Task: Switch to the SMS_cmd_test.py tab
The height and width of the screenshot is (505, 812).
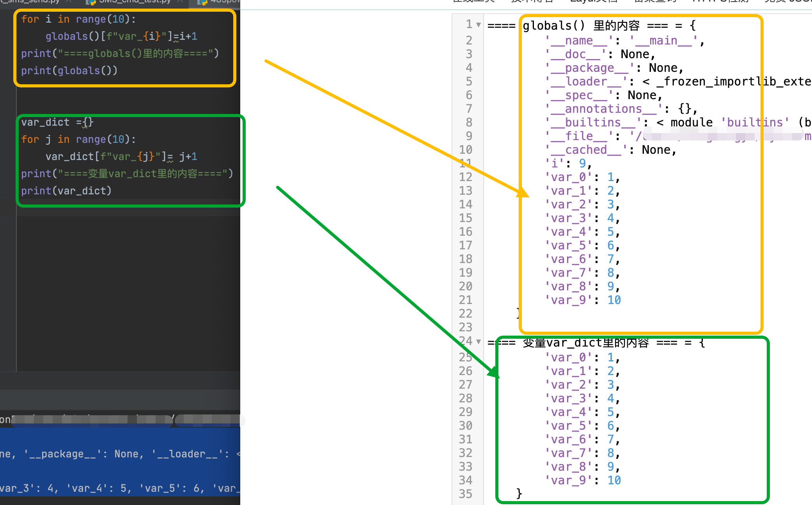Action: pyautogui.click(x=135, y=2)
